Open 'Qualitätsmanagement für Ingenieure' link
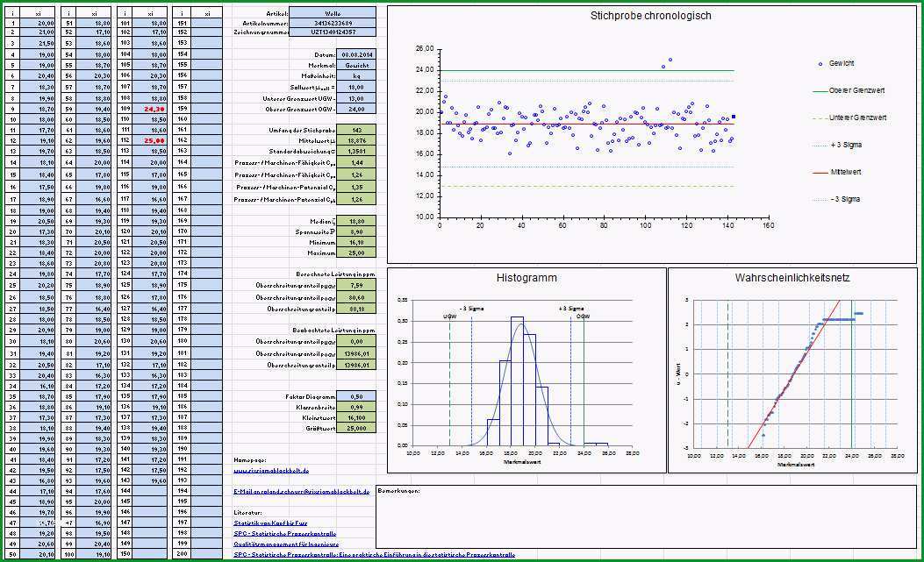Image resolution: width=924 pixels, height=562 pixels. [286, 544]
